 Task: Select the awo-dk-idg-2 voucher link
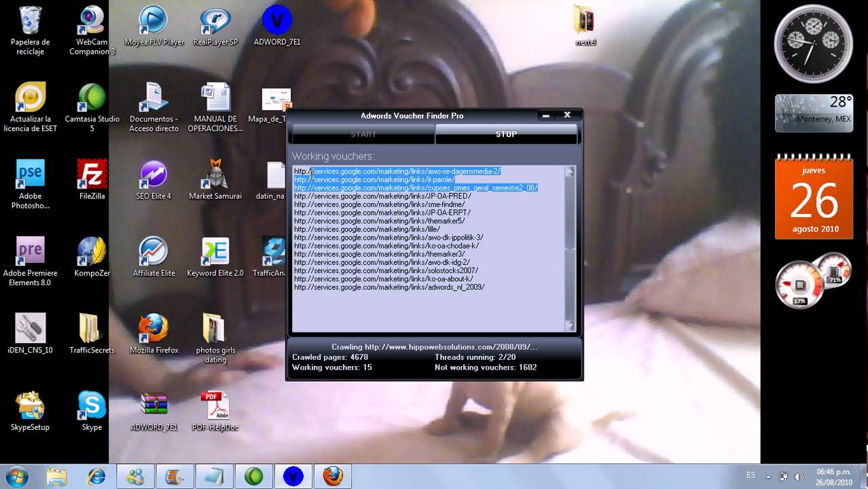[x=382, y=262]
